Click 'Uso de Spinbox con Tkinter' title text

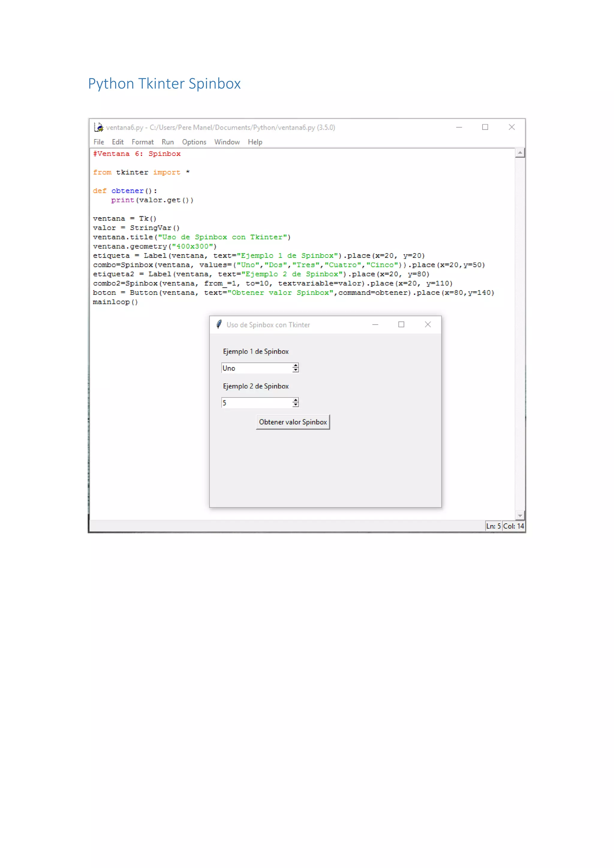[268, 325]
